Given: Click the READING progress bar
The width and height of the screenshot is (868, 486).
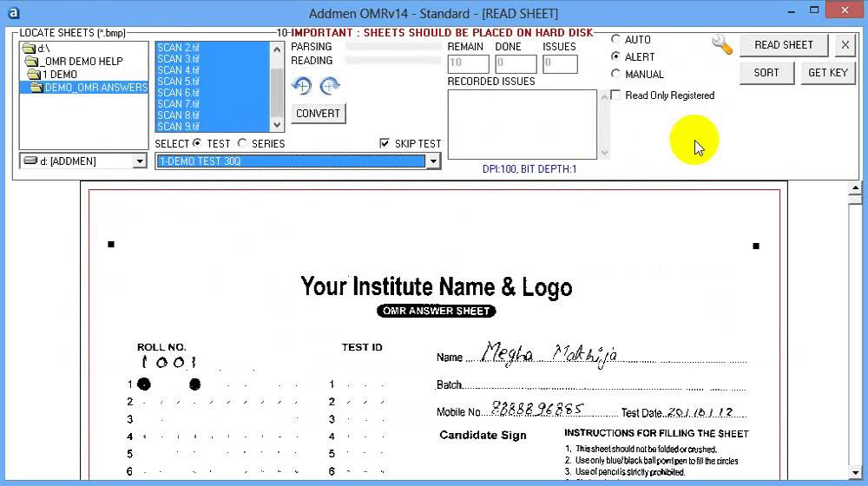Looking at the screenshot, I should [393, 61].
